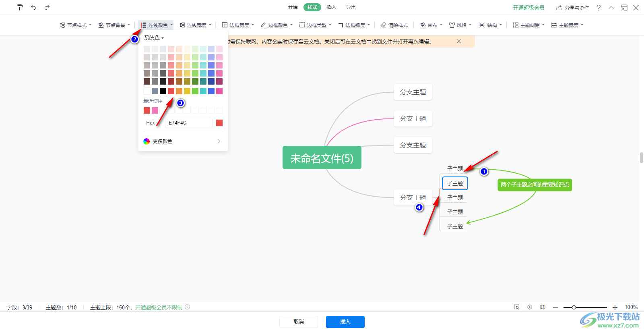Click the 更多颜色 right chevron
This screenshot has height=332, width=644.
[x=219, y=141]
